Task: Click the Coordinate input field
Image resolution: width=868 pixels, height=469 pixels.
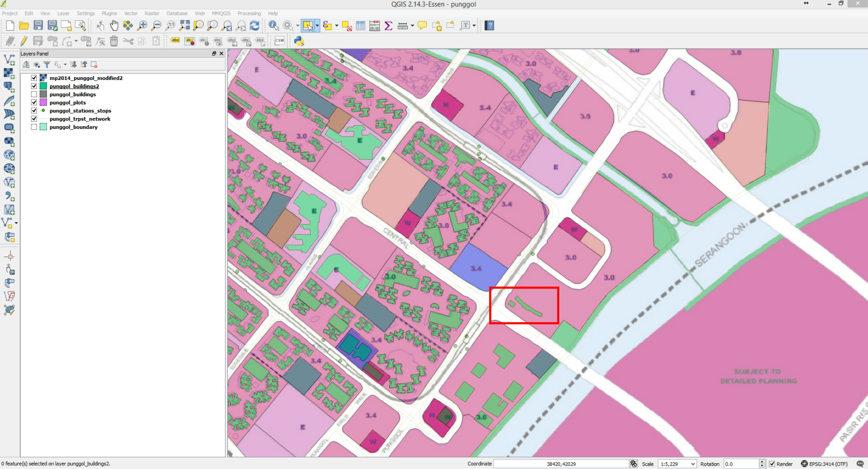Action: [561, 464]
